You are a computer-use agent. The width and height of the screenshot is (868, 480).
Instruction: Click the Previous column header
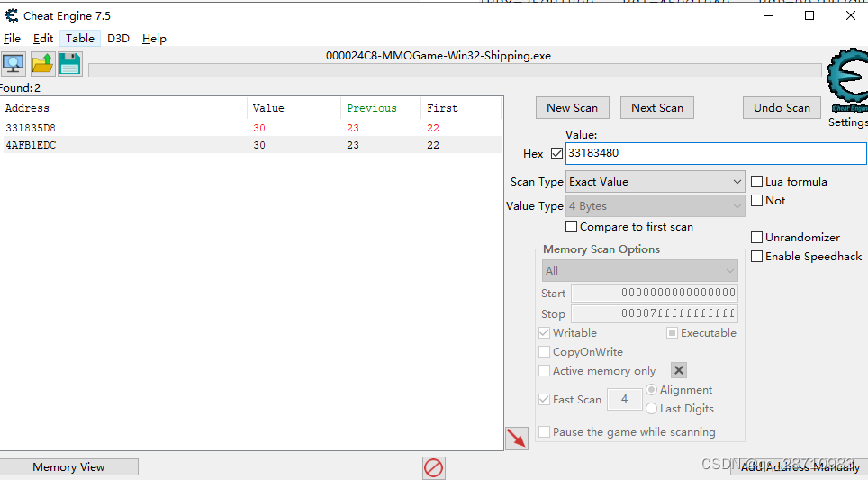(x=381, y=108)
